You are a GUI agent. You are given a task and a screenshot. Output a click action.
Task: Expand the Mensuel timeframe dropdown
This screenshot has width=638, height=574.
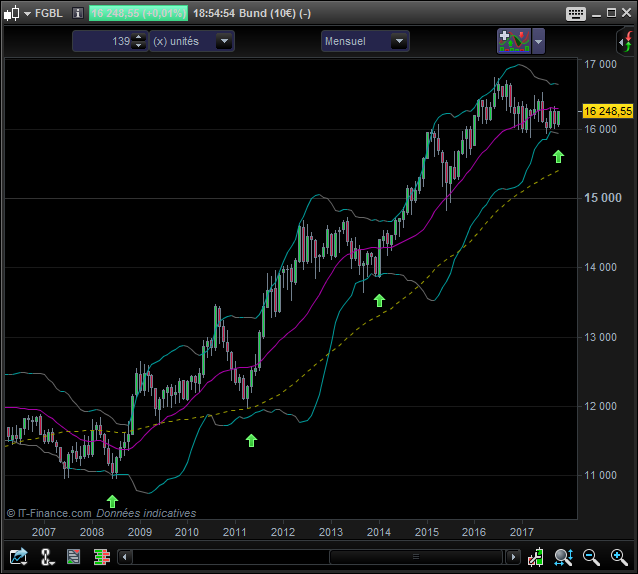tap(399, 41)
